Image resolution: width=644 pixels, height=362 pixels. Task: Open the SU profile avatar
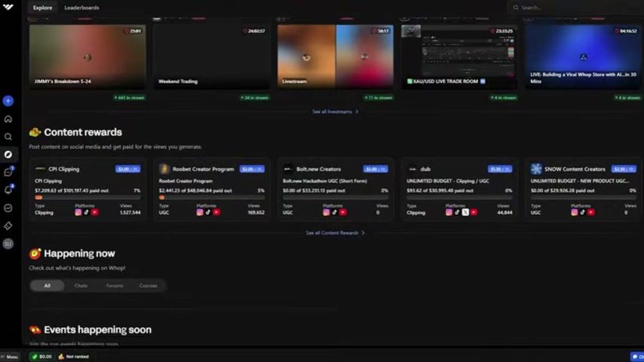coord(8,244)
